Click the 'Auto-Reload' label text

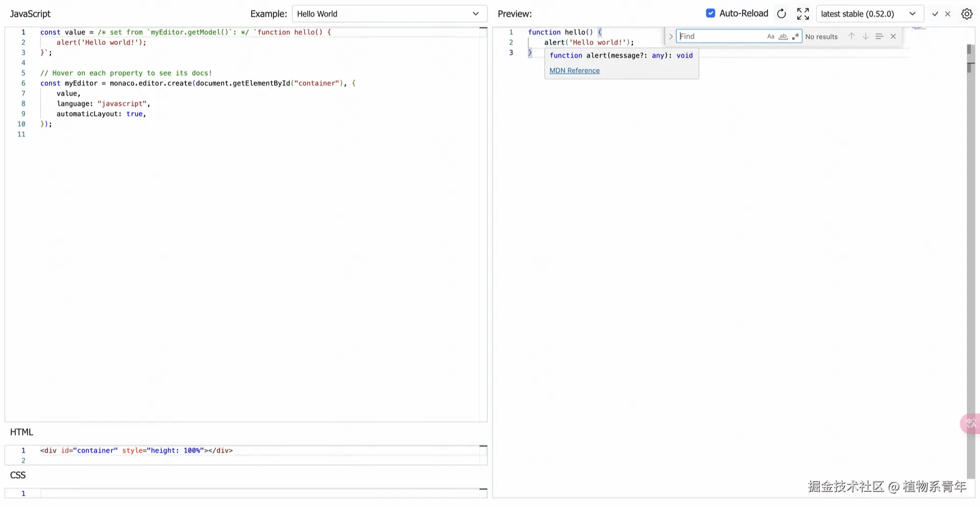point(744,13)
